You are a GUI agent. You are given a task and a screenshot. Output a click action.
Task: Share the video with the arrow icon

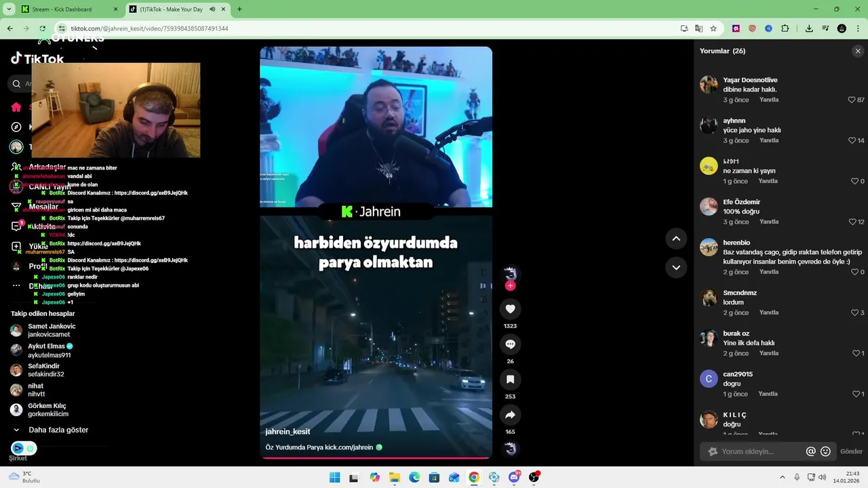pyautogui.click(x=510, y=415)
